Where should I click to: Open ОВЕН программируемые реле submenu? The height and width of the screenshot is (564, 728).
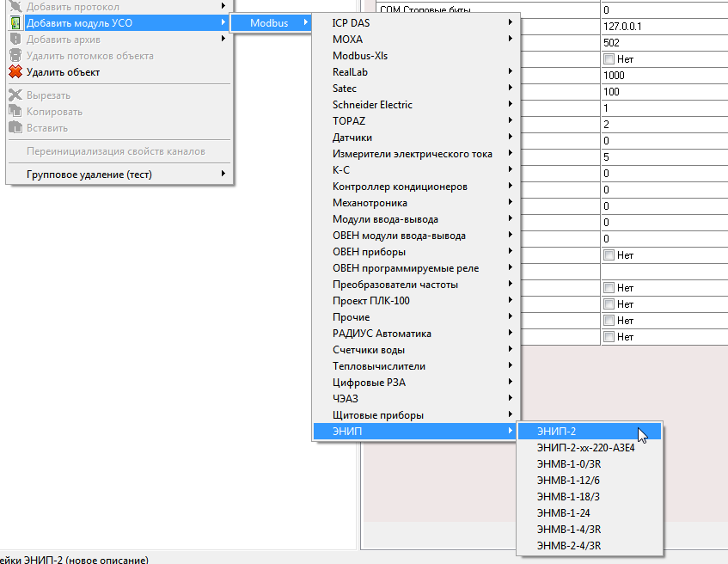pos(417,268)
